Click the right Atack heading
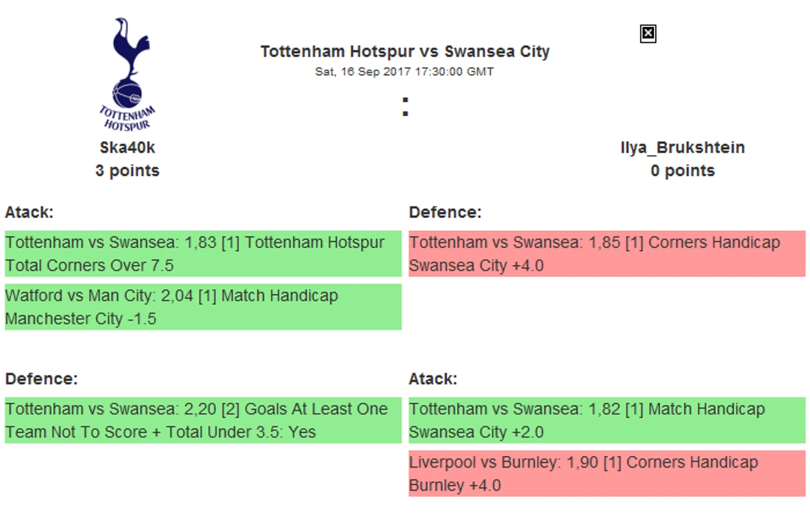The width and height of the screenshot is (810, 532). [x=433, y=379]
